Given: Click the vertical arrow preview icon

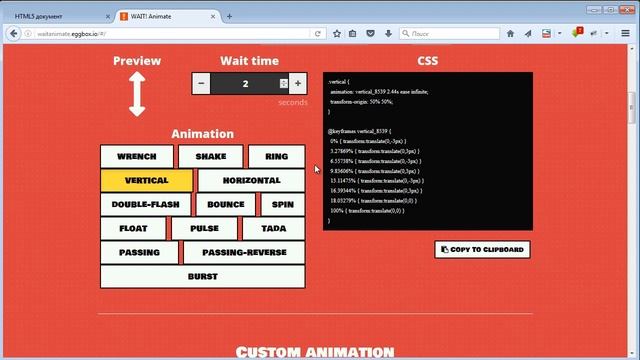Looking at the screenshot, I should click(x=137, y=94).
